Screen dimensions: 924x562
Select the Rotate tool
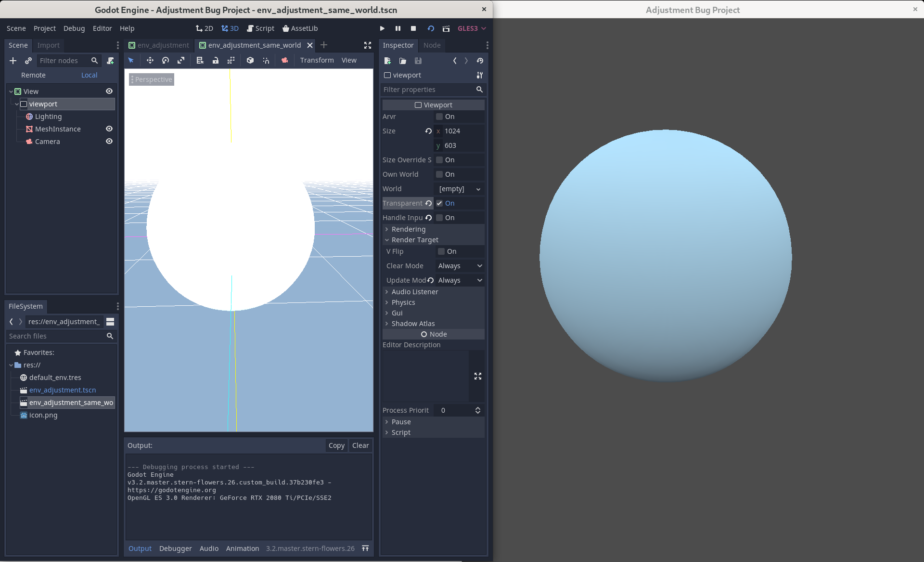click(166, 60)
